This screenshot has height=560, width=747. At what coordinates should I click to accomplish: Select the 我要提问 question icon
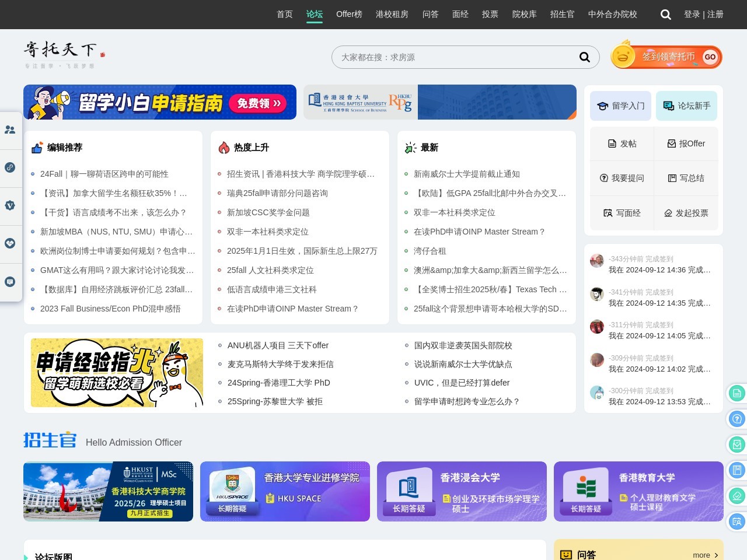pos(622,178)
